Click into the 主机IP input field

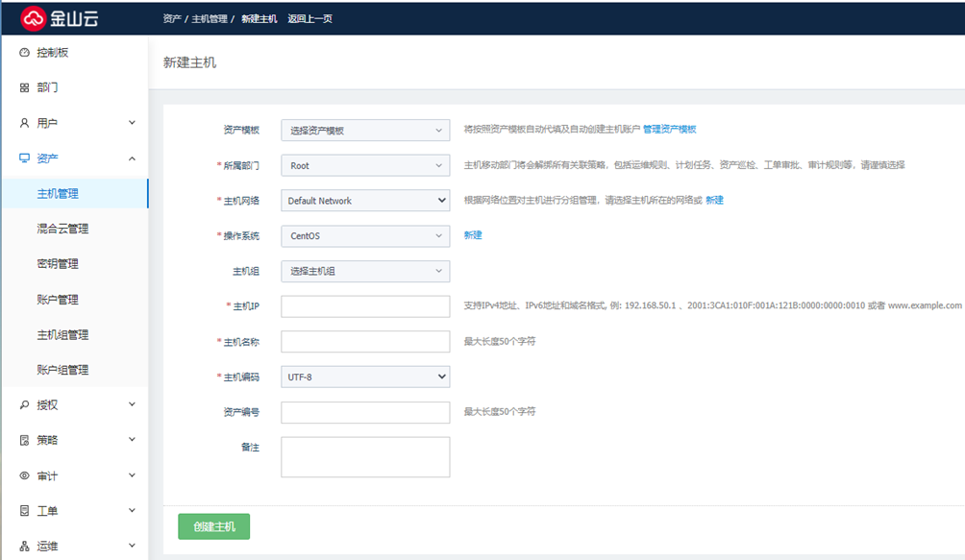365,306
